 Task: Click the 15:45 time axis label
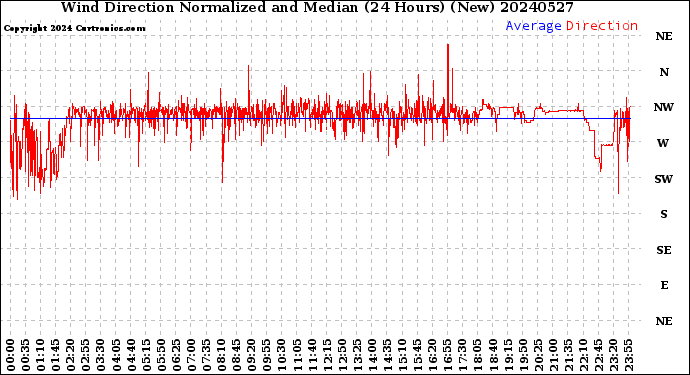[x=418, y=355]
